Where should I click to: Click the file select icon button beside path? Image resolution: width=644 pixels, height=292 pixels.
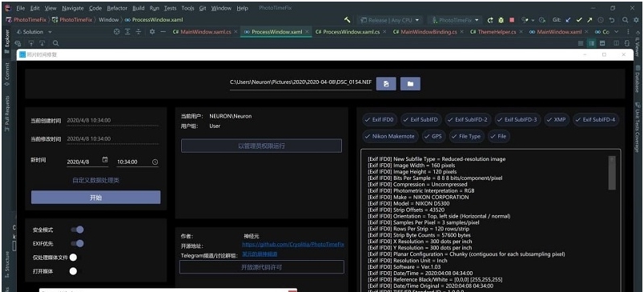click(386, 84)
